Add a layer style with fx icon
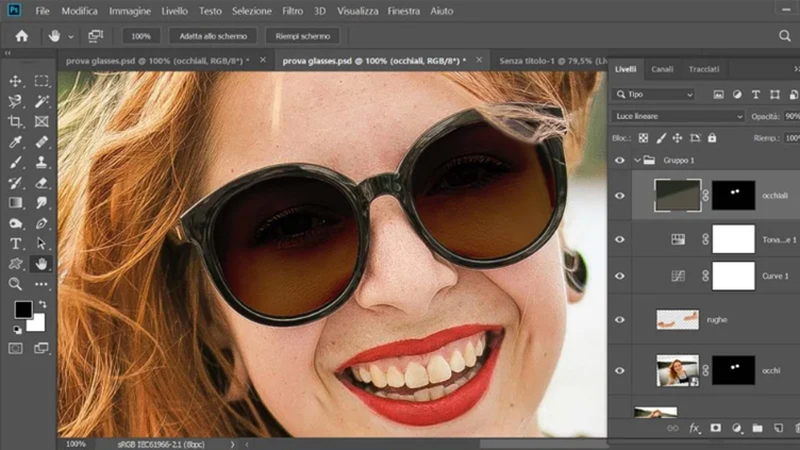 click(694, 428)
